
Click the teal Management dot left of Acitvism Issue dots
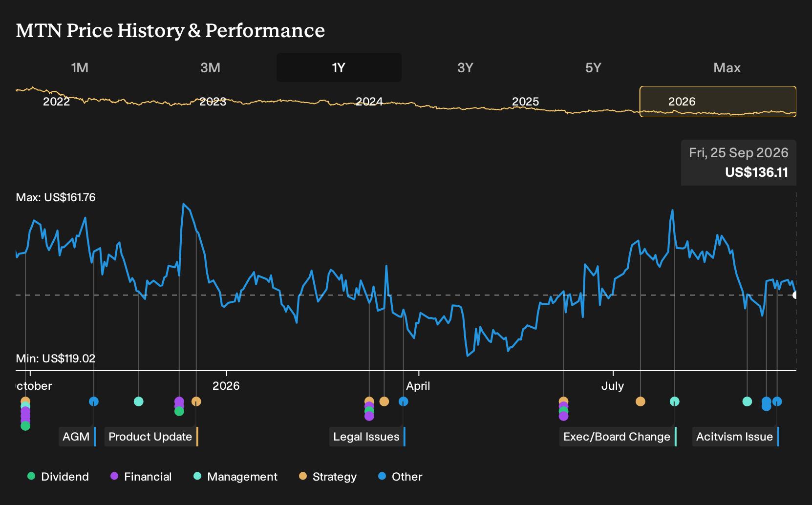pos(747,401)
